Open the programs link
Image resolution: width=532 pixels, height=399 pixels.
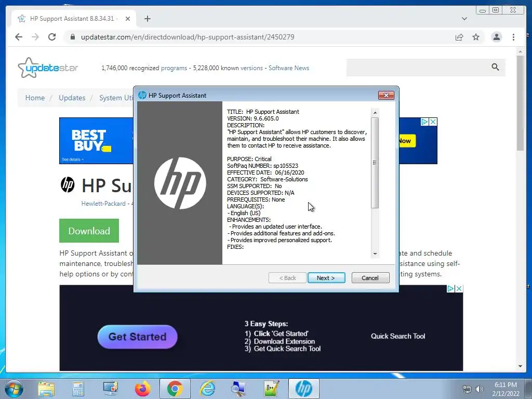point(174,68)
